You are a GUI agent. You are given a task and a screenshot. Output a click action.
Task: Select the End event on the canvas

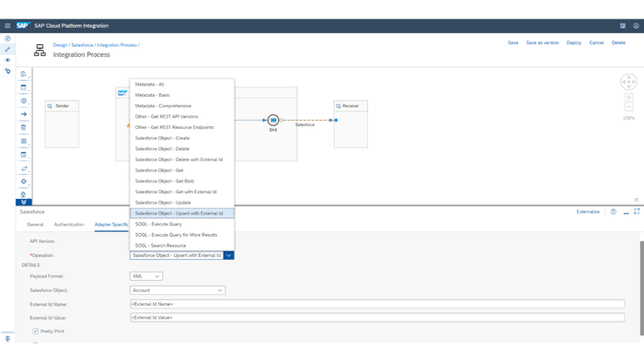[273, 120]
